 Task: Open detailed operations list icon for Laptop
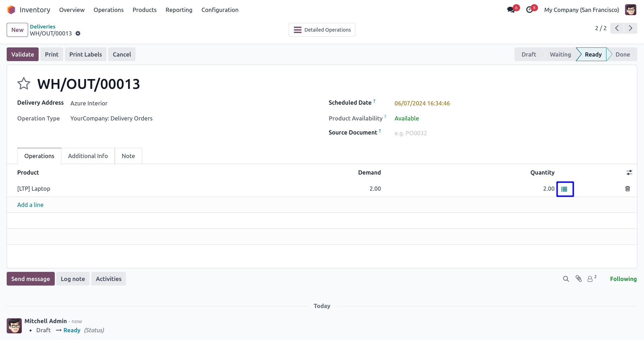[565, 189]
